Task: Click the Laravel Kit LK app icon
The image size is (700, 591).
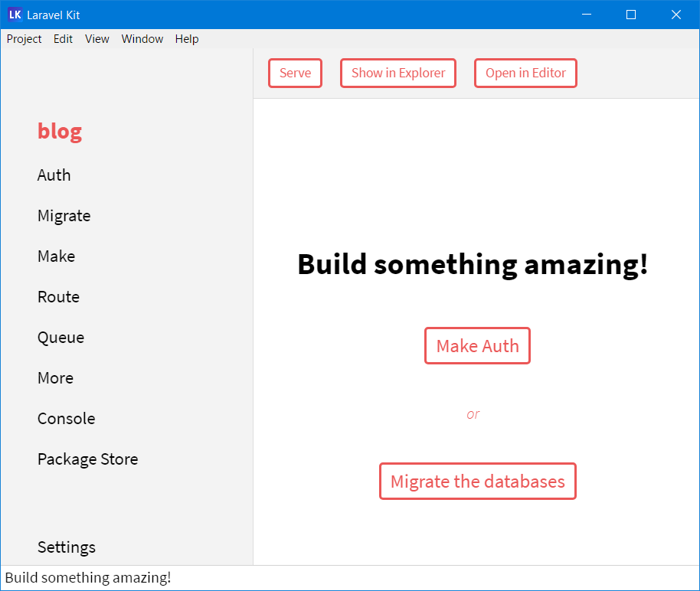Action: point(15,15)
